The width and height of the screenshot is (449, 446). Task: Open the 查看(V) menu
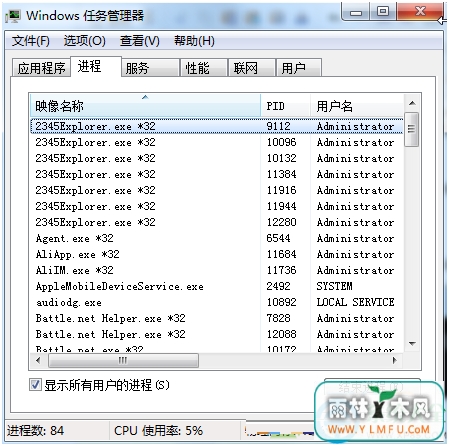(x=140, y=41)
